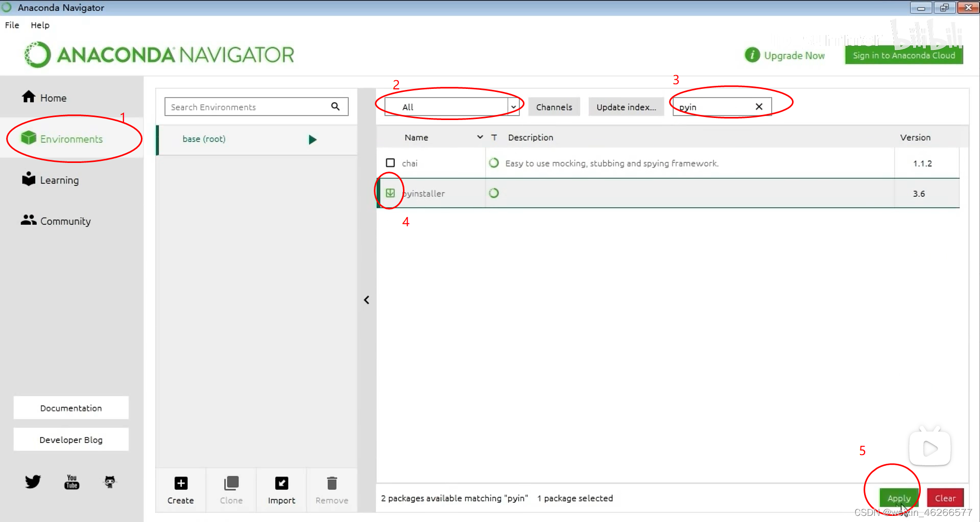This screenshot has width=980, height=522.
Task: Select the base (root) environment
Action: coord(256,139)
